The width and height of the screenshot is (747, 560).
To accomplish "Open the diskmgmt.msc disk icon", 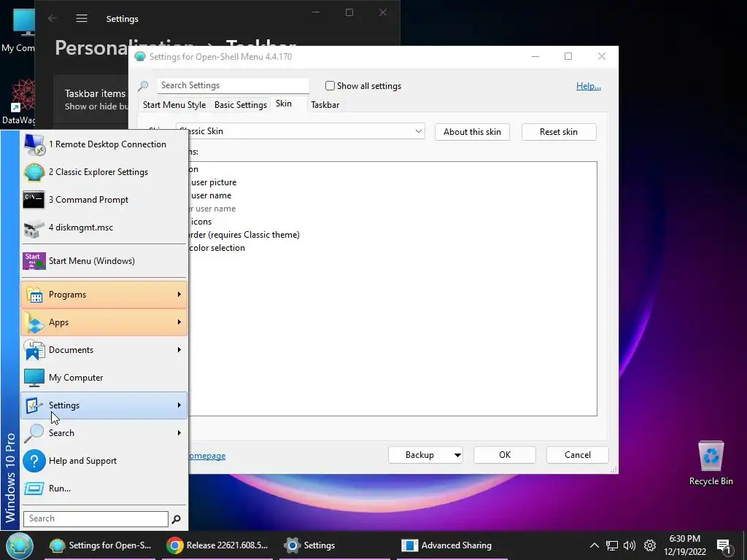I will [34, 227].
